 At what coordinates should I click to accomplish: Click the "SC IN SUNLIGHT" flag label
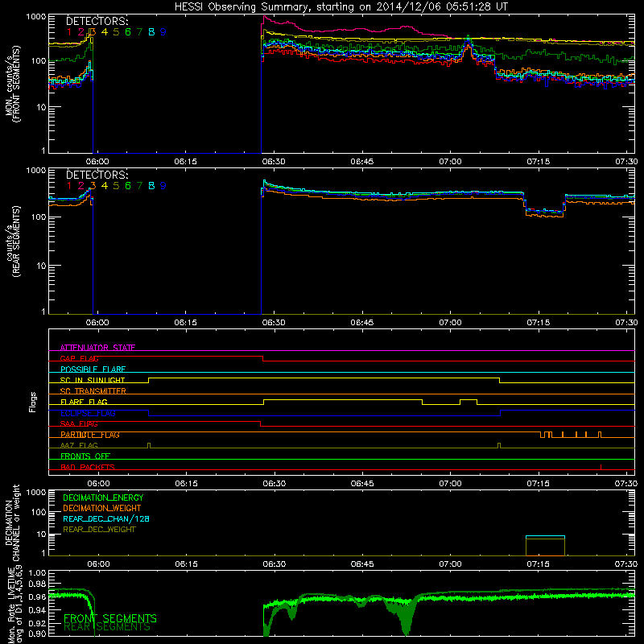click(x=93, y=380)
